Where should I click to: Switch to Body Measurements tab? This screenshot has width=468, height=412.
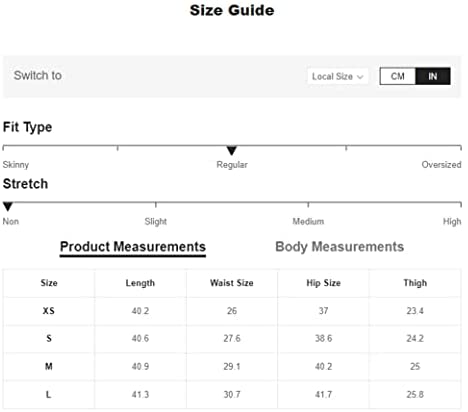pos(339,247)
